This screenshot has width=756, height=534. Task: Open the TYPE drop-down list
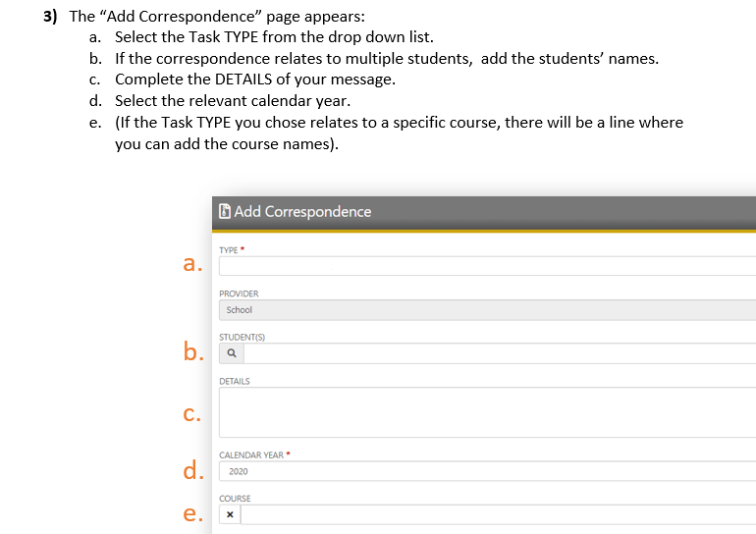point(487,266)
